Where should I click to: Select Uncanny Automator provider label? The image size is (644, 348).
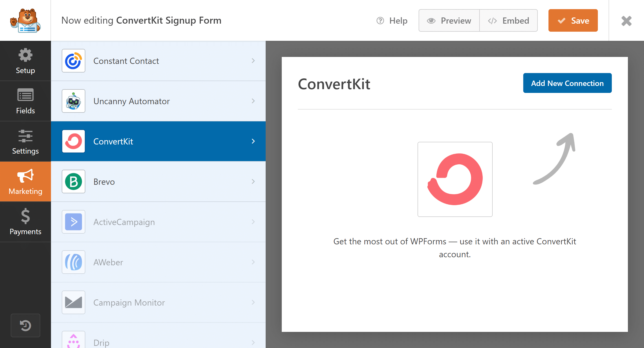click(x=131, y=101)
